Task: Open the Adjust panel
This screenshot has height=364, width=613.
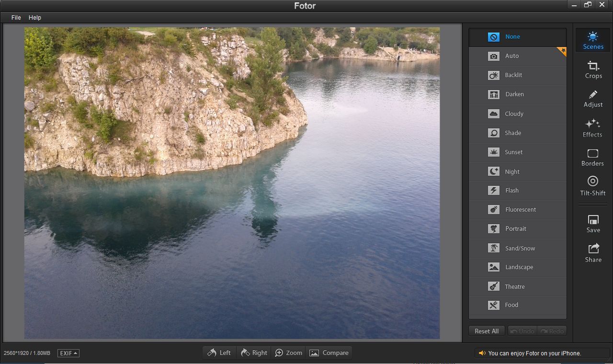Action: click(x=593, y=99)
